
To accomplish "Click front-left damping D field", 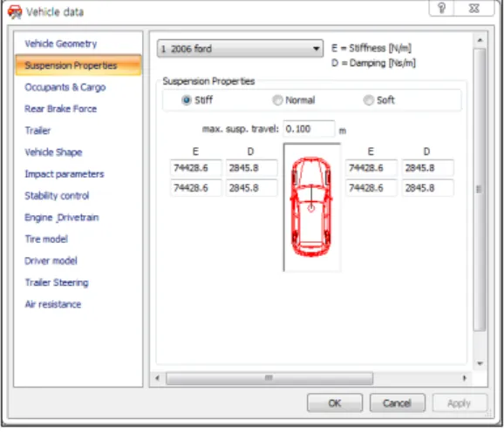I will coord(251,168).
